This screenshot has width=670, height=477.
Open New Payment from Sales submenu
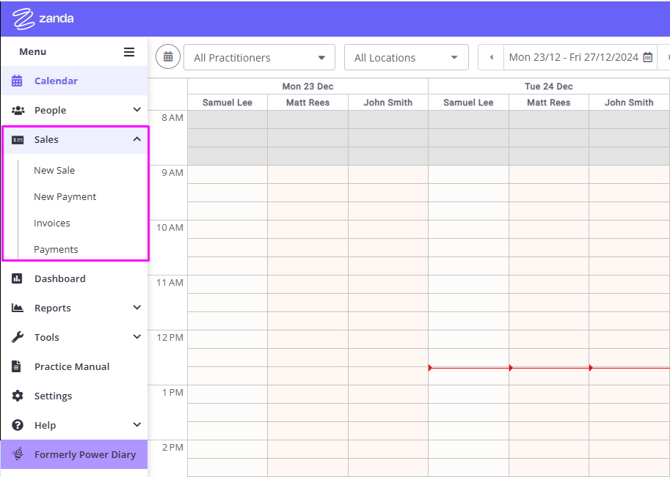(x=65, y=197)
